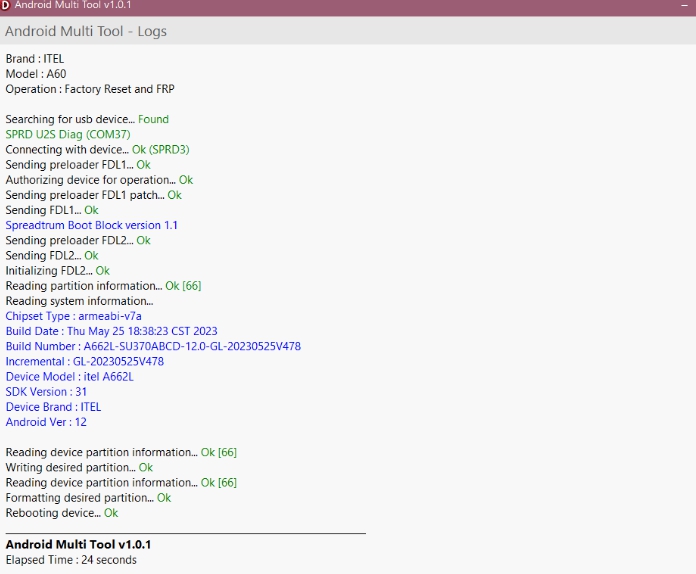696x574 pixels.
Task: Click Device Model : itel A662L
Action: 69,377
